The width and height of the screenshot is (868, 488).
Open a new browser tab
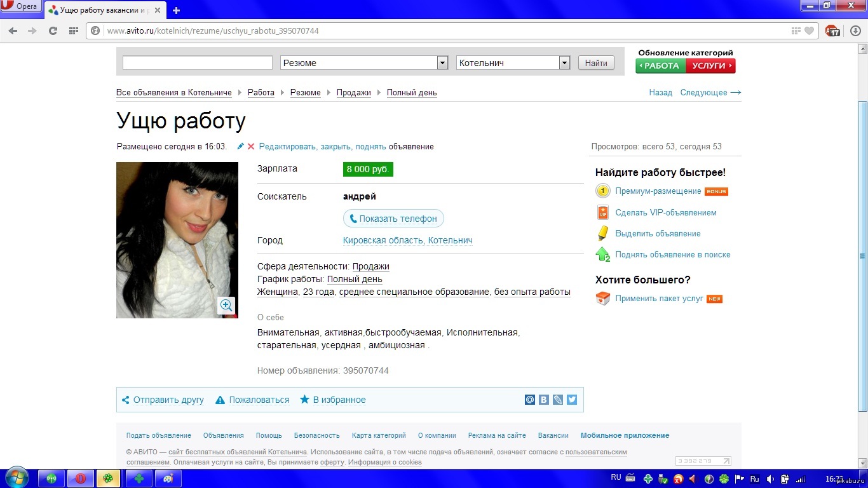point(177,10)
